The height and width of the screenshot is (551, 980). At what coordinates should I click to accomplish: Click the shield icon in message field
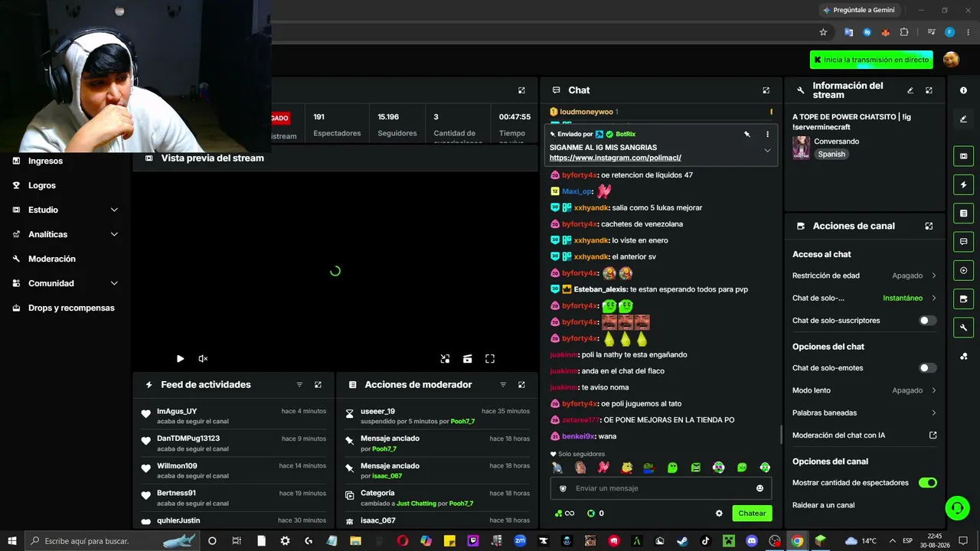coord(563,488)
